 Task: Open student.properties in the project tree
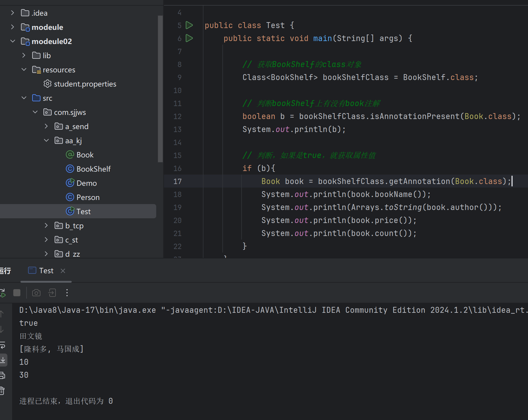pos(85,84)
